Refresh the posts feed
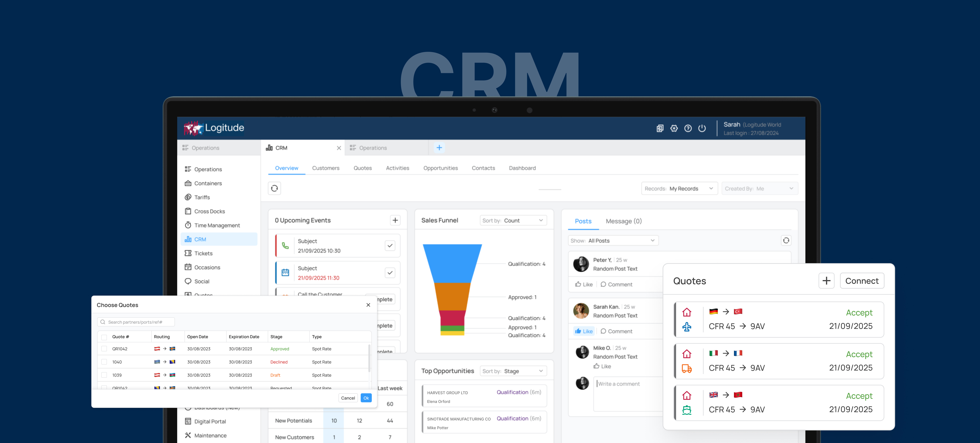 [x=786, y=240]
